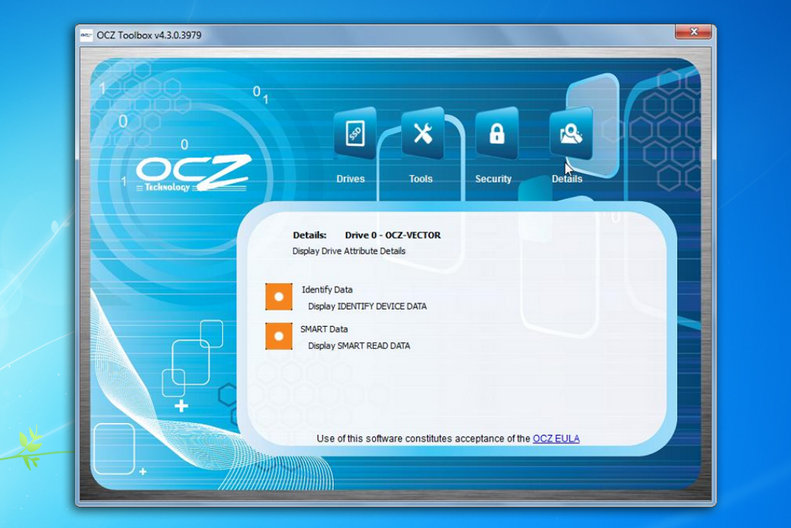
Task: Click the orange SMART Data button
Action: click(279, 336)
